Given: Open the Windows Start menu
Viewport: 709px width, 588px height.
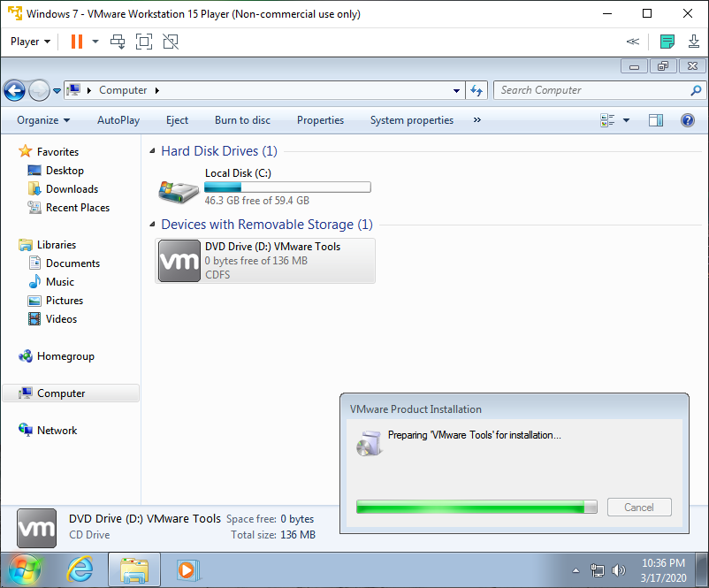Looking at the screenshot, I should (25, 570).
